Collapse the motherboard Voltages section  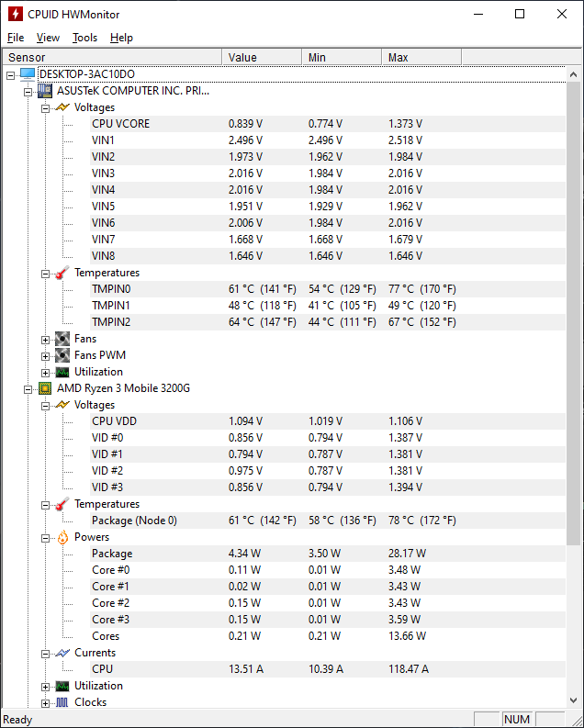[45, 108]
